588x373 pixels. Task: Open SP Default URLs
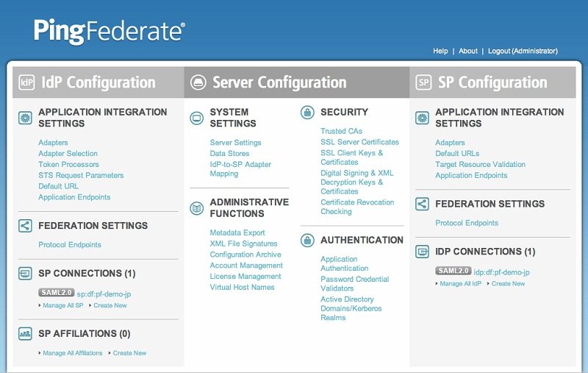point(457,154)
